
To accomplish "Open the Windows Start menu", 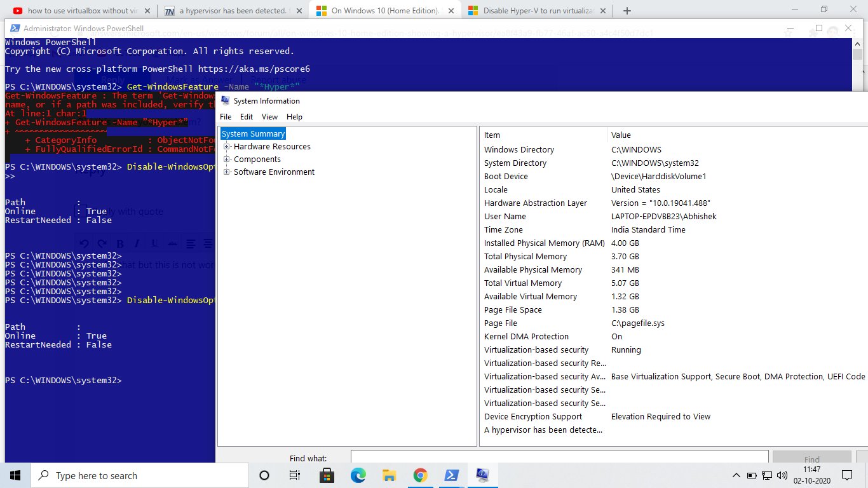I will tap(15, 475).
